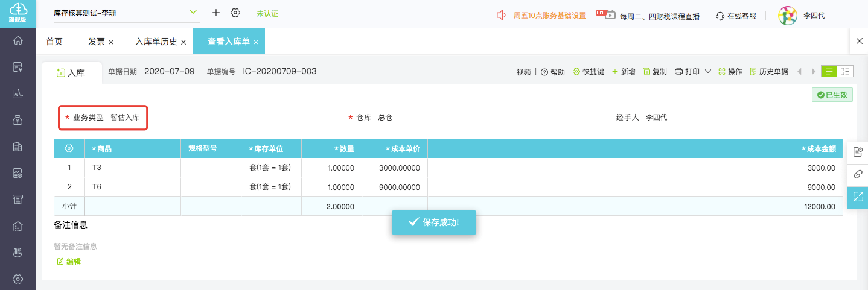Open the settings gear in the left sidebar
The image size is (868, 290).
tap(18, 279)
